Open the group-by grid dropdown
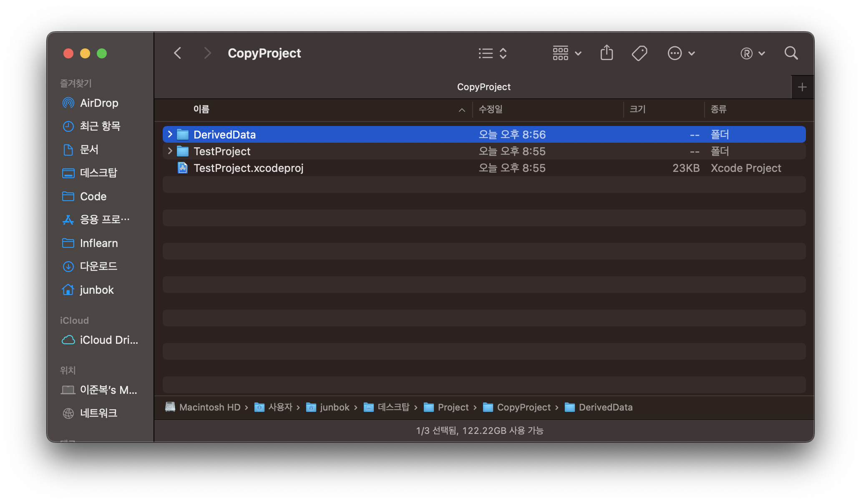 click(566, 53)
